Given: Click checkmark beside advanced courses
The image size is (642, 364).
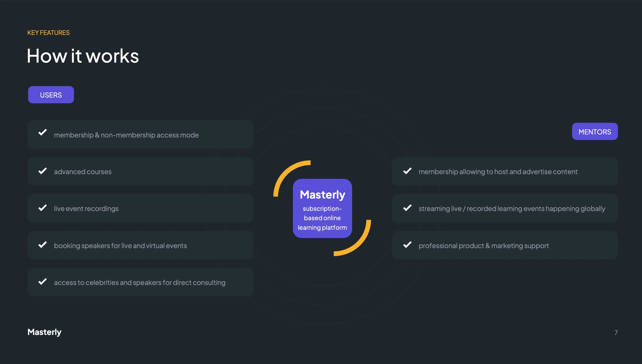Looking at the screenshot, I should (x=43, y=171).
